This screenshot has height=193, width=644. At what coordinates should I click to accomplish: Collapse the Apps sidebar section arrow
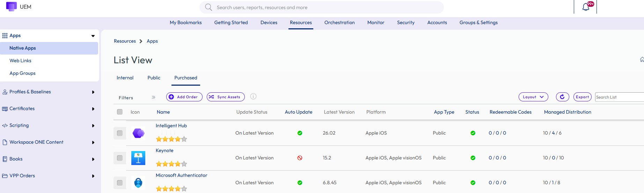pos(93,36)
